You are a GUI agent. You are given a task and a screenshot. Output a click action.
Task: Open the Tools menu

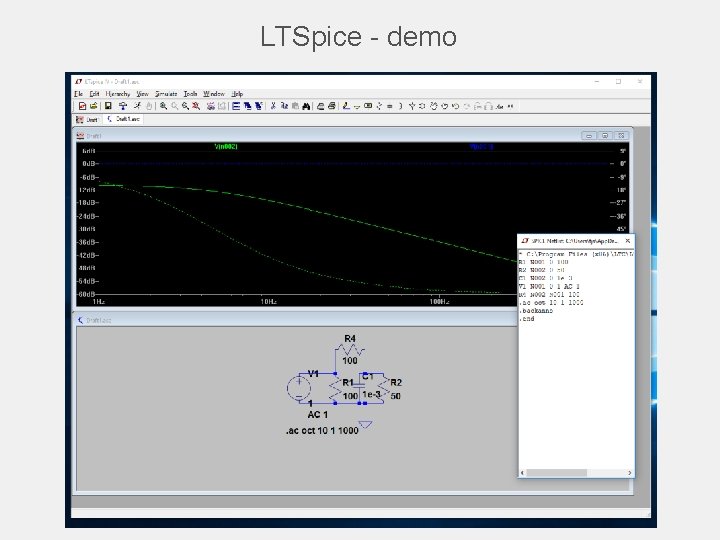[190, 93]
